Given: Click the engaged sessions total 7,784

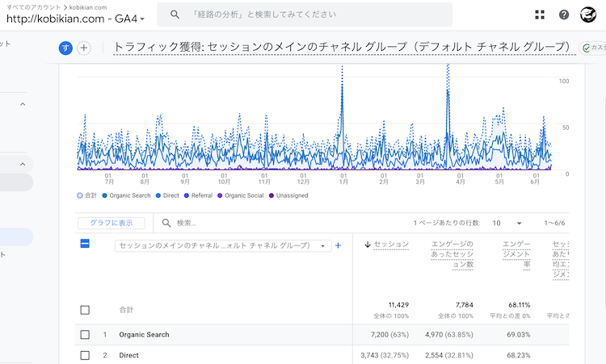Looking at the screenshot, I should click(464, 305).
